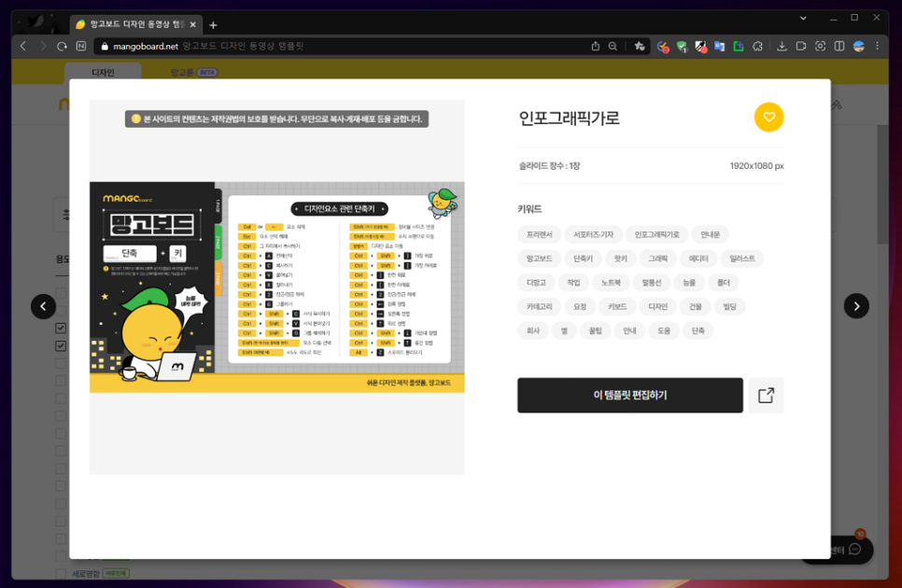Click the 디자인 keyword tag
The height and width of the screenshot is (588, 902).
pyautogui.click(x=657, y=307)
